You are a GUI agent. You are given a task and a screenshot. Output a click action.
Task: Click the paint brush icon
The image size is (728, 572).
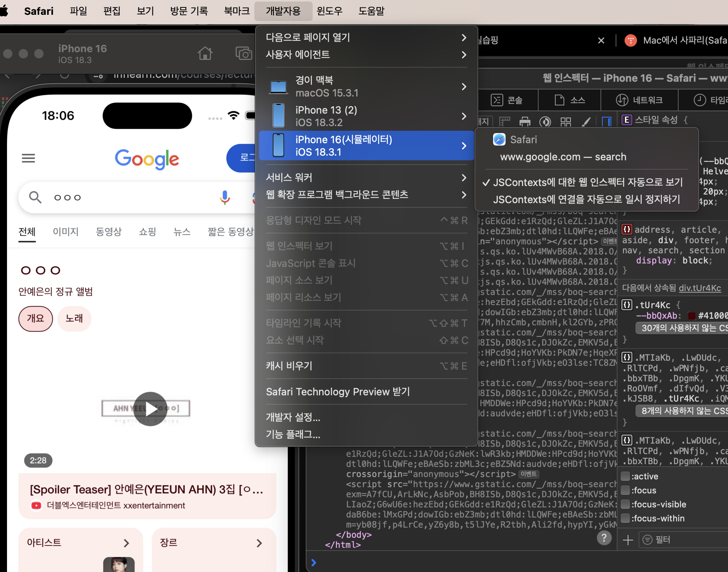pyautogui.click(x=586, y=122)
